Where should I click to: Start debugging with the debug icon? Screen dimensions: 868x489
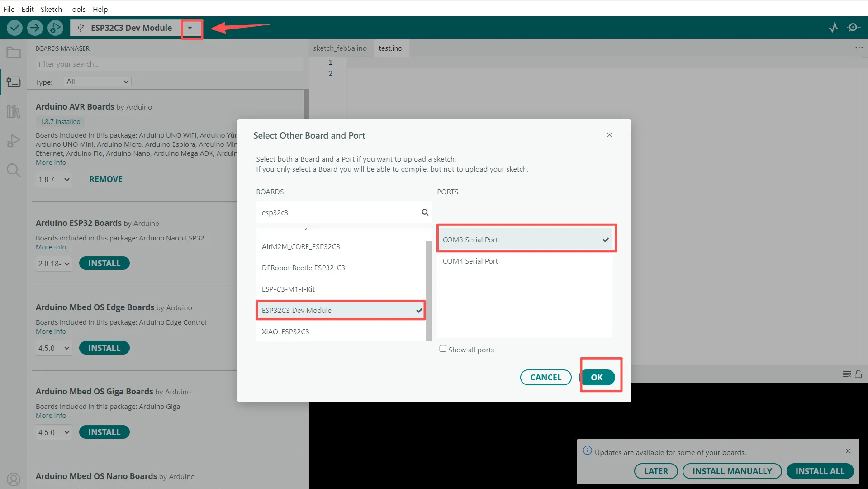[x=55, y=28]
